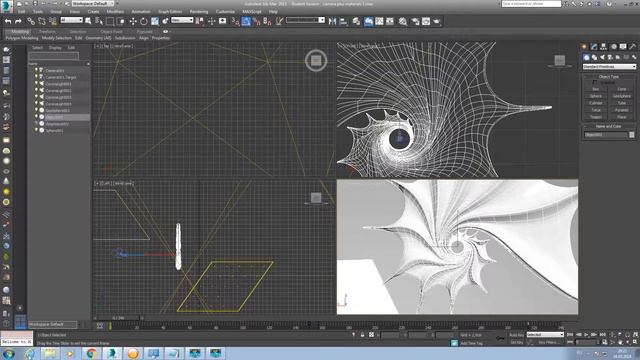This screenshot has height=360, width=640.
Task: Click the Key Filters button
Action: pos(548,342)
